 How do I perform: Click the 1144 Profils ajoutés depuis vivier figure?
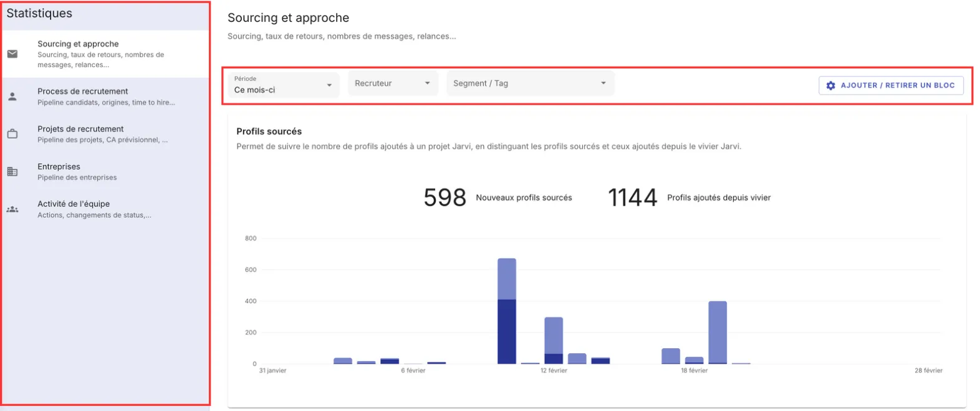click(x=632, y=198)
